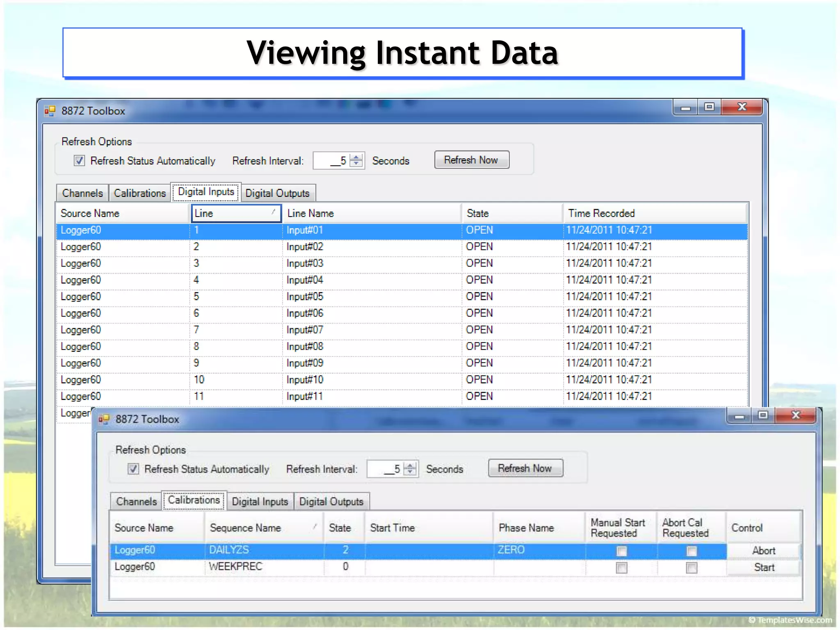Viewport: 840px width, 630px height.
Task: Click Refresh Now in the back window
Action: (x=471, y=160)
